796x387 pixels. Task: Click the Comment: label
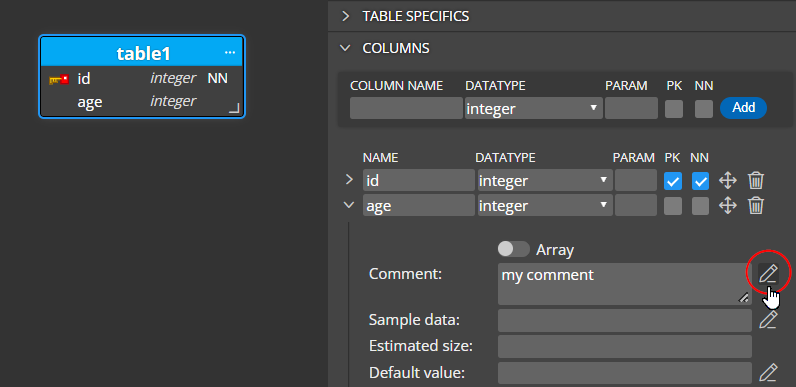[405, 274]
